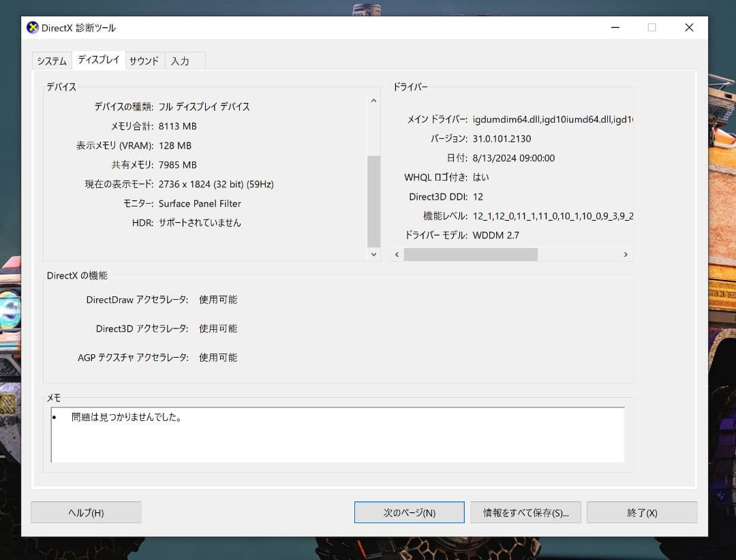
Task: Click the DirectX icon in title bar
Action: click(32, 28)
